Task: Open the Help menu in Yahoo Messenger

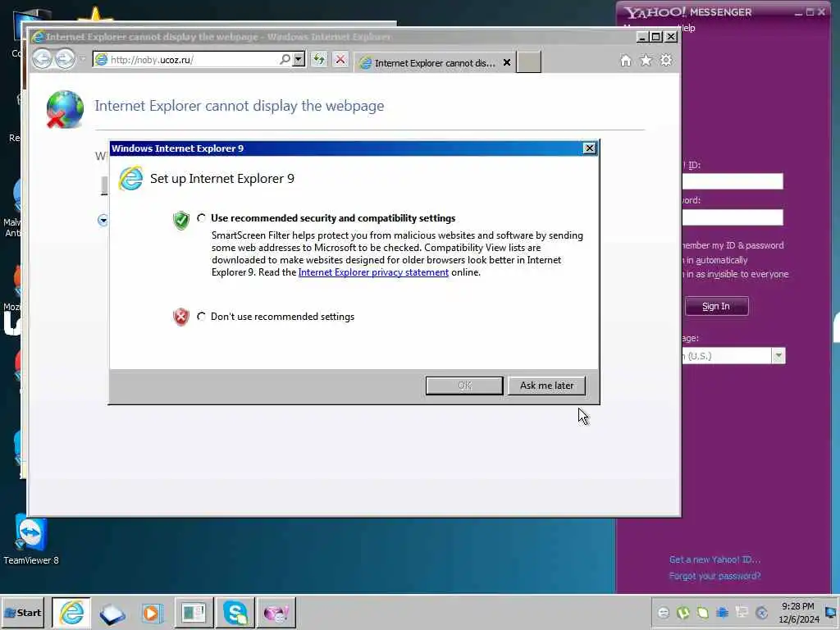Action: click(x=687, y=28)
